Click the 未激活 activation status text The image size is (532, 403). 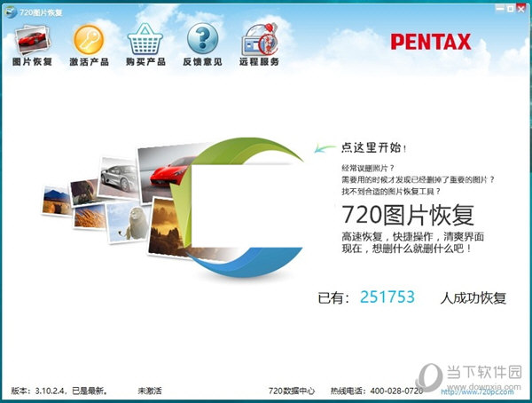[150, 391]
